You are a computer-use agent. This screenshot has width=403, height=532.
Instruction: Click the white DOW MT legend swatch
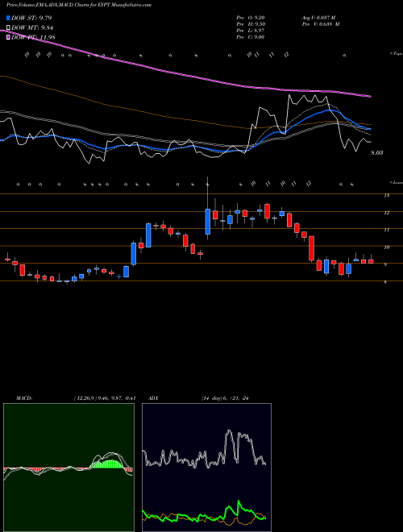(x=8, y=28)
